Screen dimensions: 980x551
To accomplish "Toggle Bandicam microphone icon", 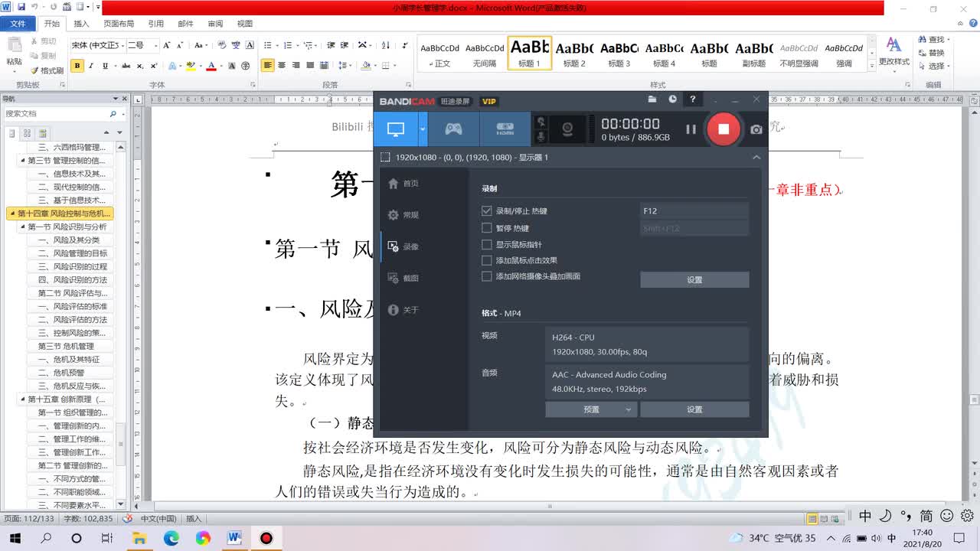I will tap(541, 136).
